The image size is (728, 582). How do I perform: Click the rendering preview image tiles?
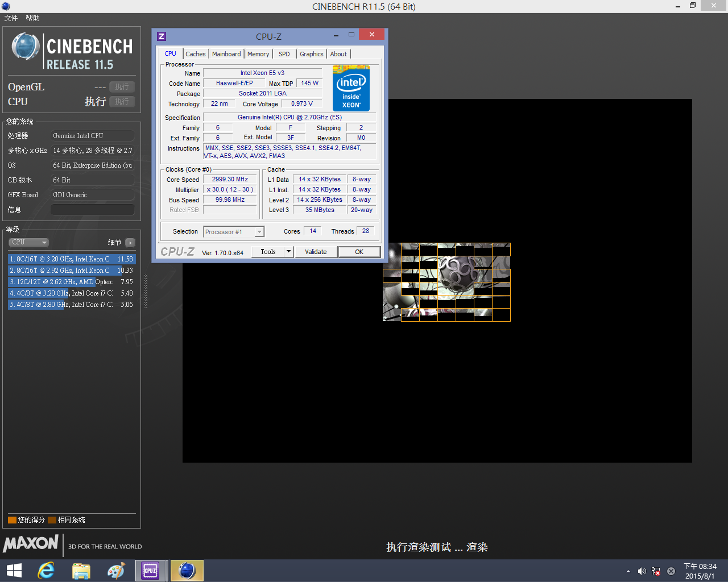click(446, 282)
